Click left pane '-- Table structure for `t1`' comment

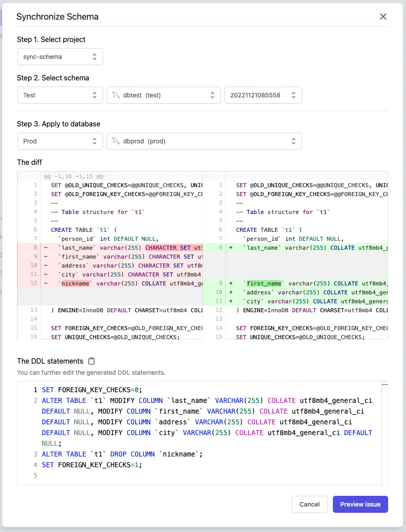pyautogui.click(x=98, y=212)
